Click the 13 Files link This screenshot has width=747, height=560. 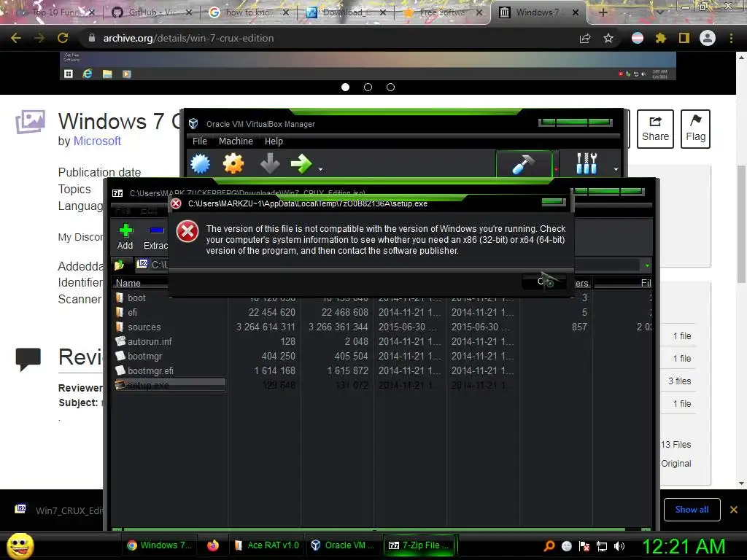tap(676, 445)
